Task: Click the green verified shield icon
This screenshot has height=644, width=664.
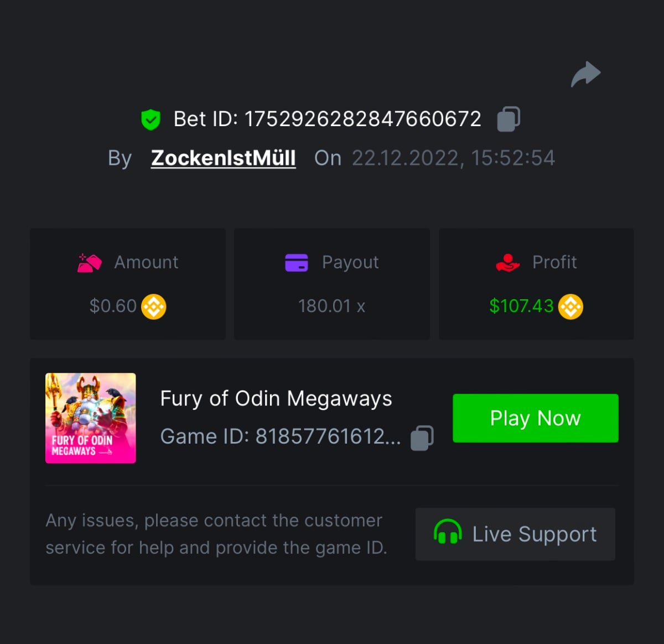Action: tap(151, 120)
